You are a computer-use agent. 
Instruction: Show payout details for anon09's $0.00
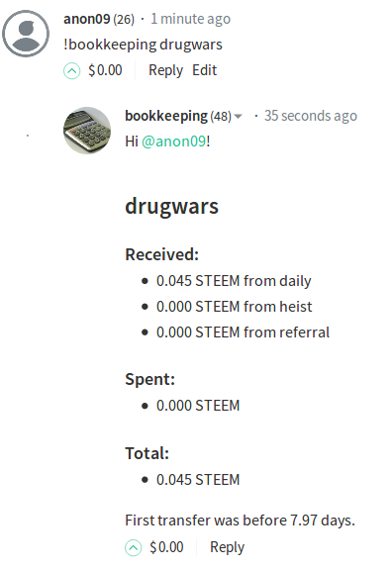click(x=106, y=70)
